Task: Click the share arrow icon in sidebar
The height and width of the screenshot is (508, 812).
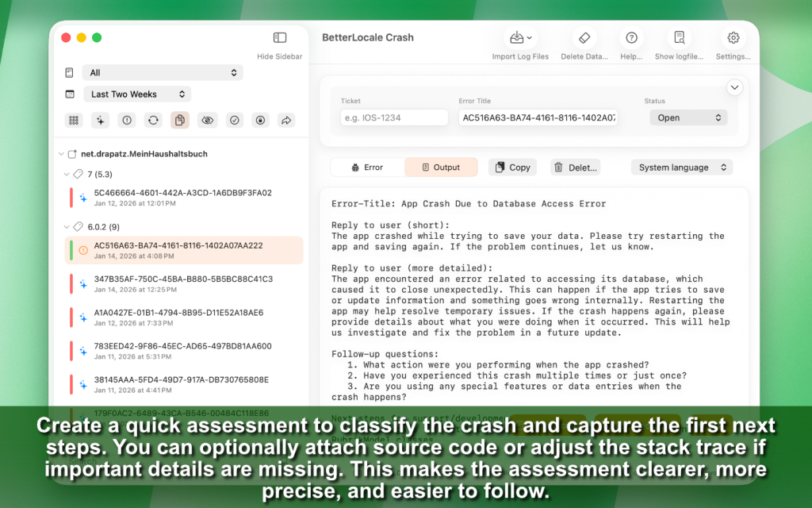Action: point(286,120)
